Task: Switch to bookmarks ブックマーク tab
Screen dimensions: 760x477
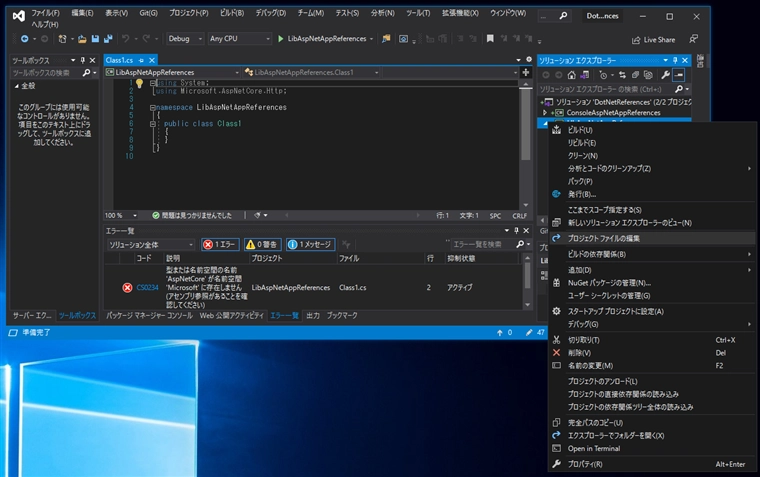Action: click(342, 316)
